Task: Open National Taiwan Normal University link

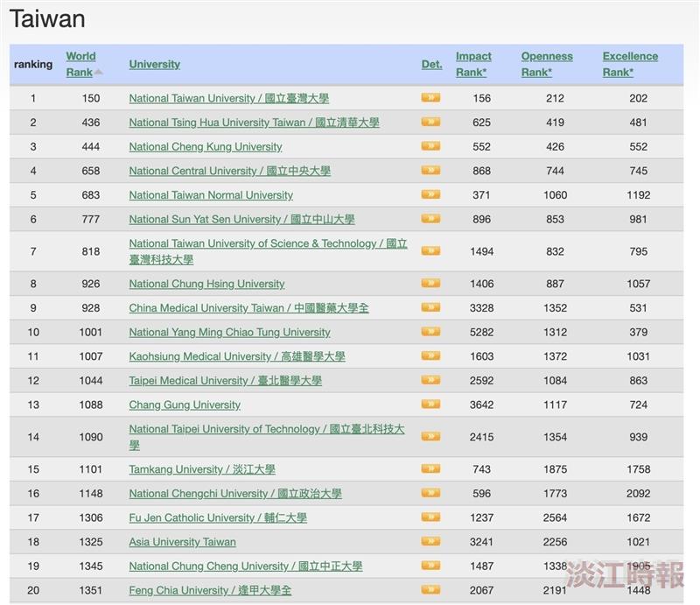Action: (x=211, y=195)
